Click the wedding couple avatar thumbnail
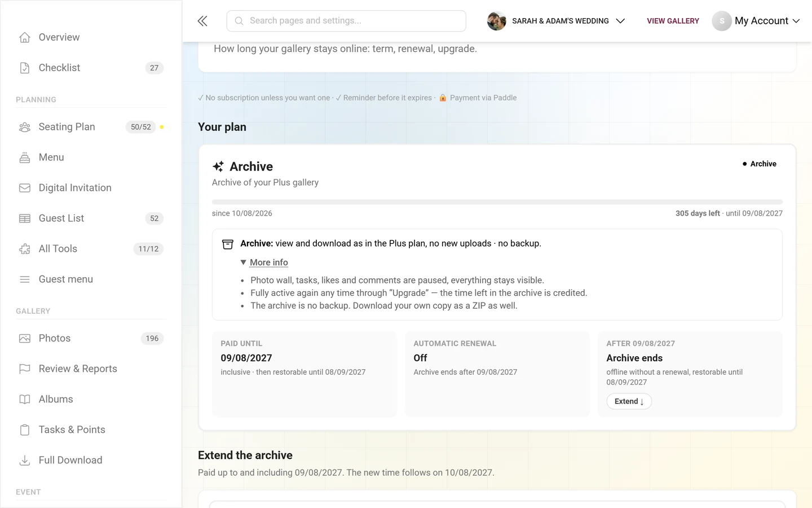Image resolution: width=812 pixels, height=508 pixels. (x=497, y=21)
